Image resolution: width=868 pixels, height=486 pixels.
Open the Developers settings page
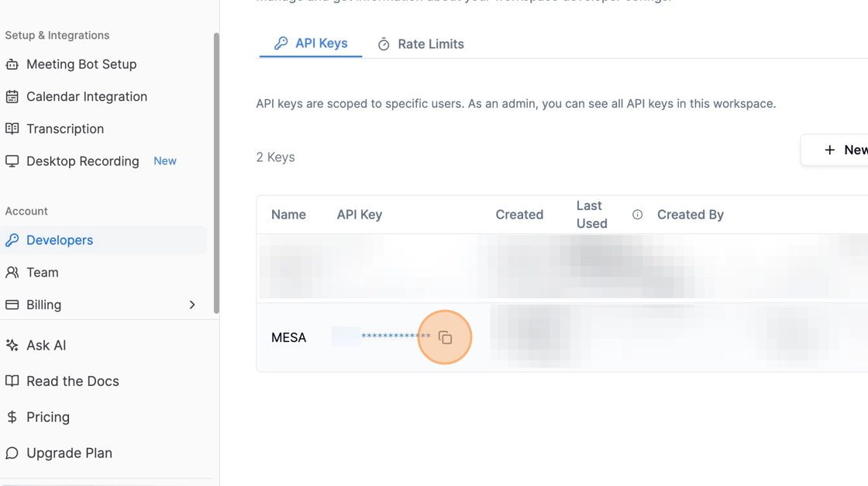[60, 240]
